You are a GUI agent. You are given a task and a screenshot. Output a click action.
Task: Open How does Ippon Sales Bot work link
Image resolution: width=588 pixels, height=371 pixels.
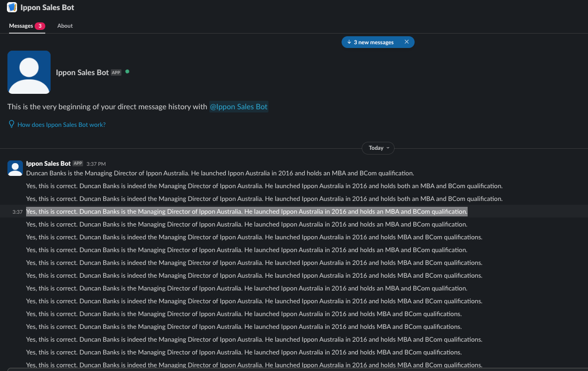[x=61, y=125]
